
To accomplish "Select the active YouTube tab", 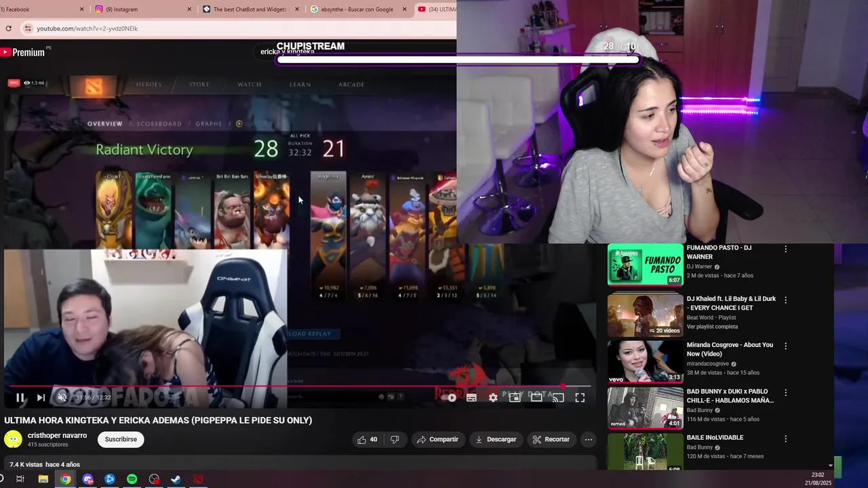I will 436,9.
